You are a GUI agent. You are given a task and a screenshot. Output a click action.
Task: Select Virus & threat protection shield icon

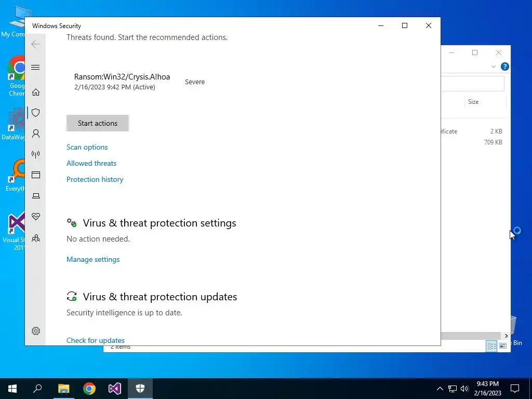pyautogui.click(x=36, y=113)
